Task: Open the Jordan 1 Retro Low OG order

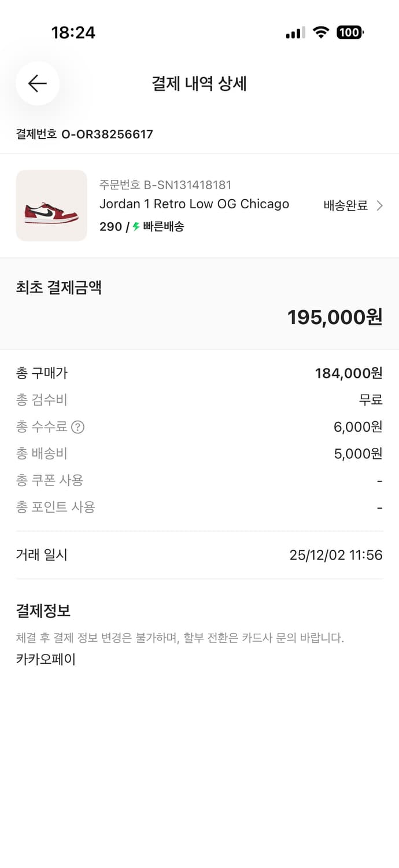Action: point(194,204)
